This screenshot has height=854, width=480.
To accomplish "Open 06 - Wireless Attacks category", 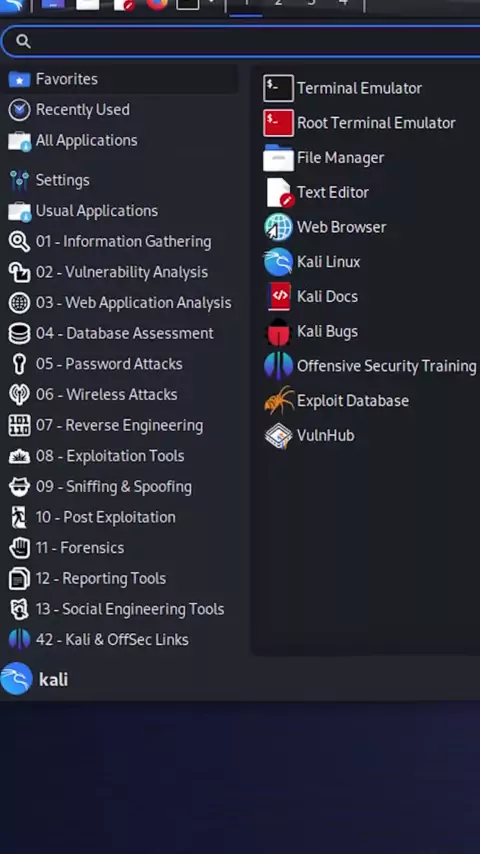I will [x=119, y=394].
